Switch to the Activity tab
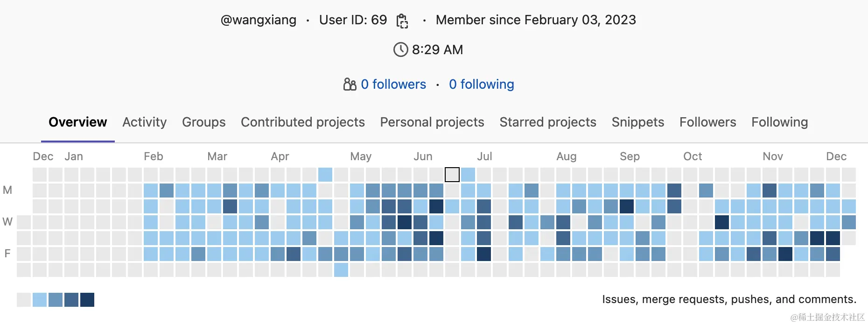The image size is (868, 325). pos(144,122)
